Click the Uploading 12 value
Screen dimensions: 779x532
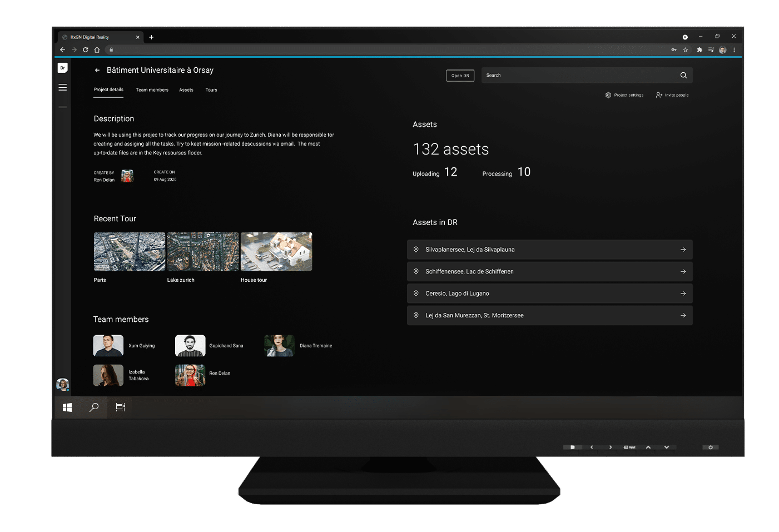pos(451,172)
